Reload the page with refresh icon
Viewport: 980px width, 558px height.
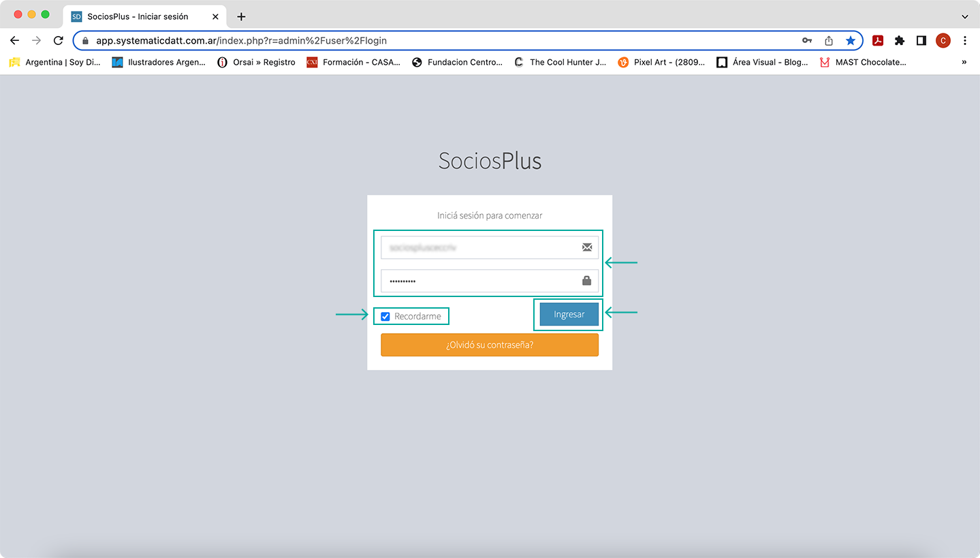tap(59, 41)
